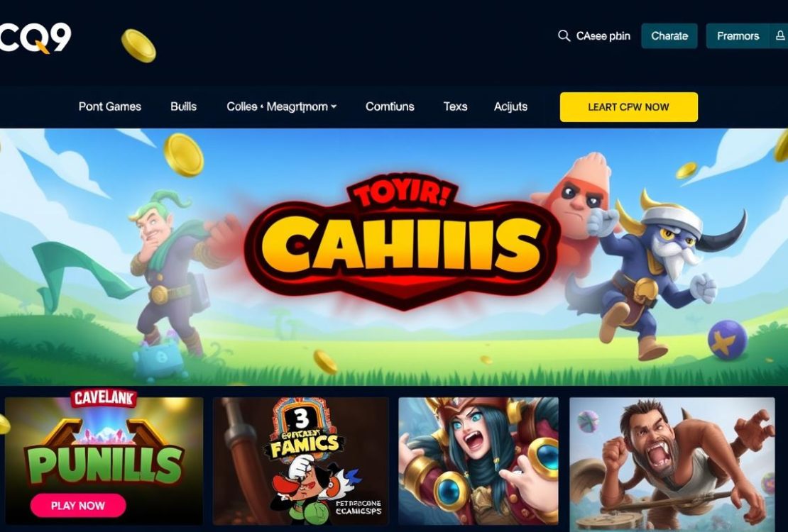This screenshot has width=788, height=532.
Task: Open the Pont Games menu
Action: point(109,106)
